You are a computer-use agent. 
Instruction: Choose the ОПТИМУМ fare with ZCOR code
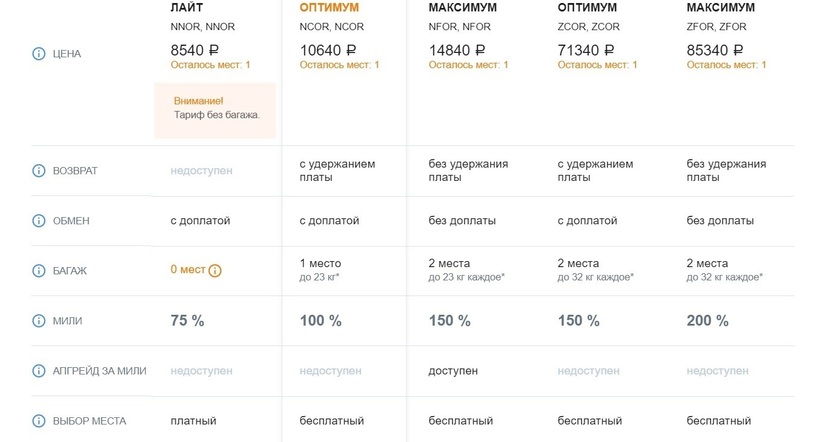[587, 8]
